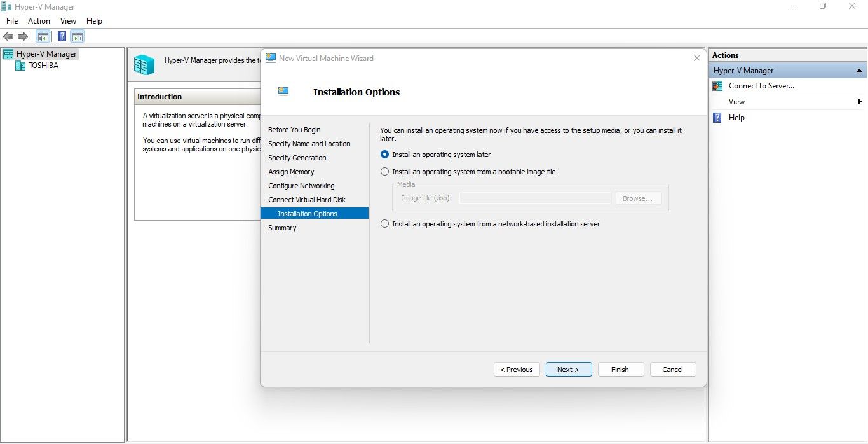The width and height of the screenshot is (868, 444).
Task: Click the Back arrow toolbar icon
Action: coord(8,37)
